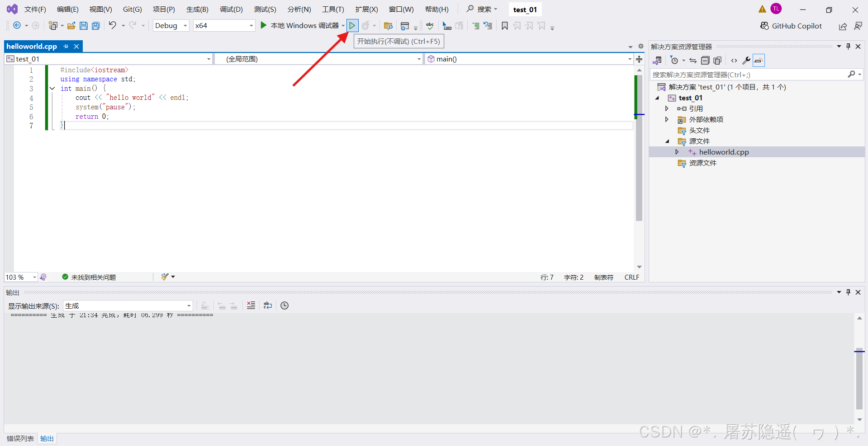This screenshot has height=446, width=868.
Task: Toggle a bookmark with the bookmark icon
Action: [x=505, y=26]
